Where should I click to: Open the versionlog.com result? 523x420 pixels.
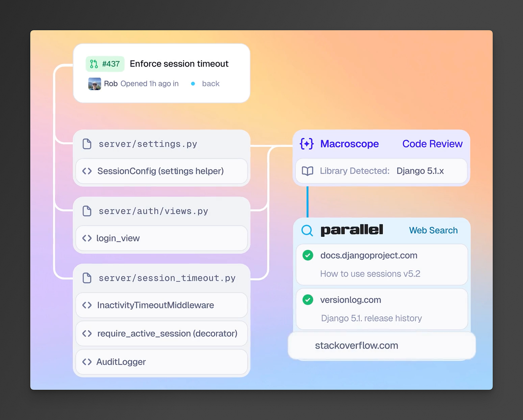(x=382, y=309)
